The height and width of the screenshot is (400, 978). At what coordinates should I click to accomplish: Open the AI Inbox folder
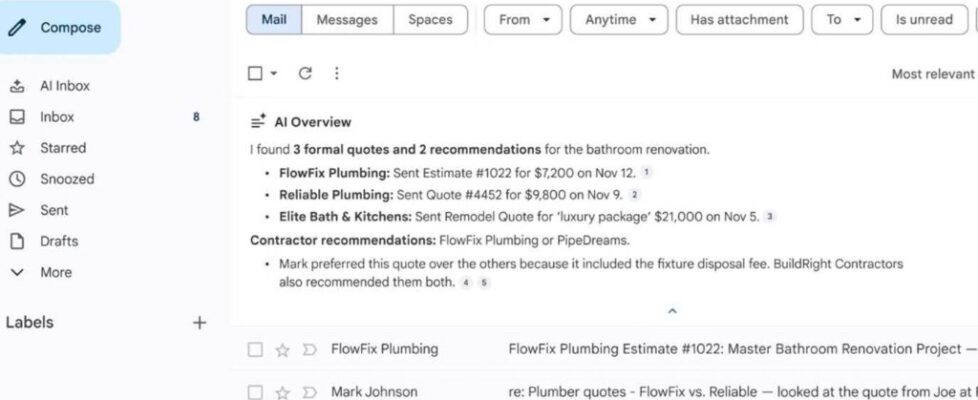pyautogui.click(x=64, y=86)
